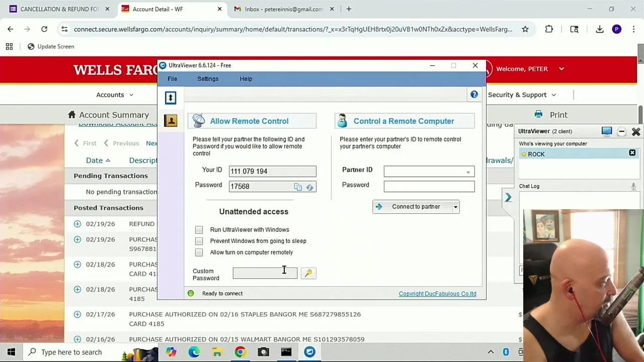Expand the 02/16/26 Walmart Bangor transaction
Image resolution: width=644 pixels, height=362 pixels.
(x=77, y=339)
